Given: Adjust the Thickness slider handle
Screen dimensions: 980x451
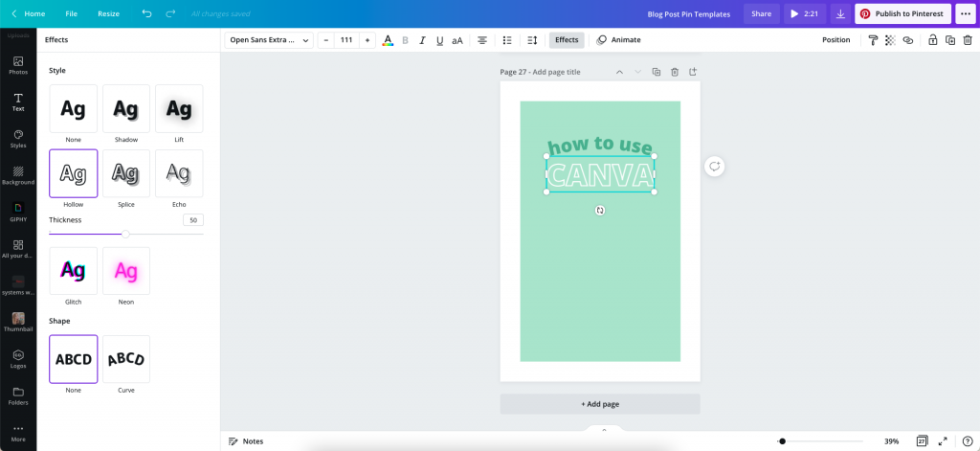Looking at the screenshot, I should coord(125,234).
